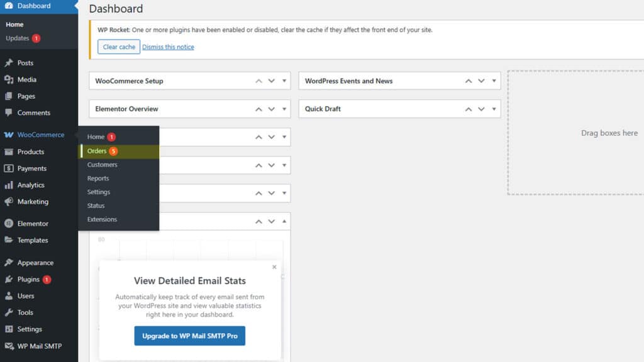This screenshot has width=644, height=362.
Task: Move WooCommerce Setup box up
Action: 258,81
